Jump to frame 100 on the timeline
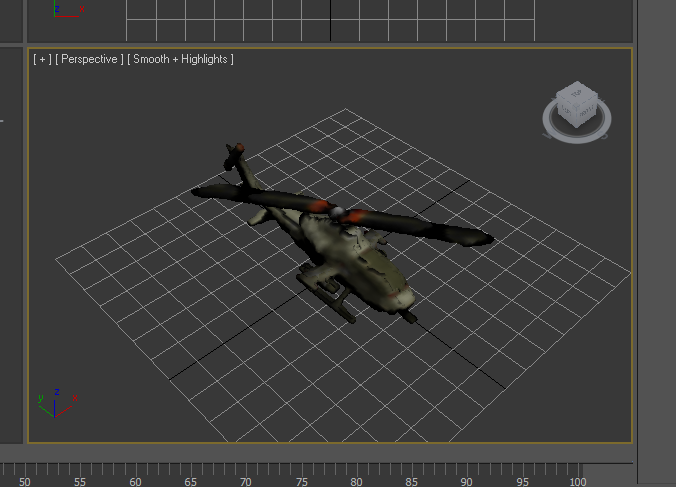 [x=576, y=481]
